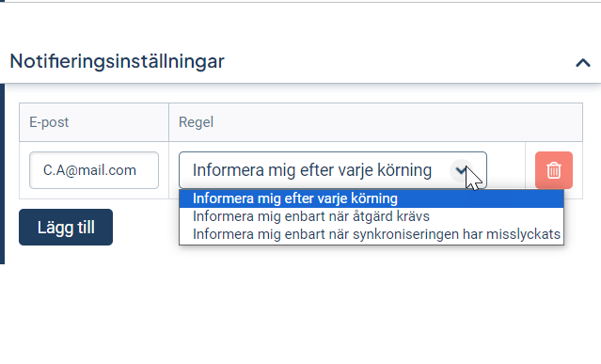This screenshot has width=601, height=364.
Task: Click the highlighted blue option in the list
Action: click(x=372, y=198)
